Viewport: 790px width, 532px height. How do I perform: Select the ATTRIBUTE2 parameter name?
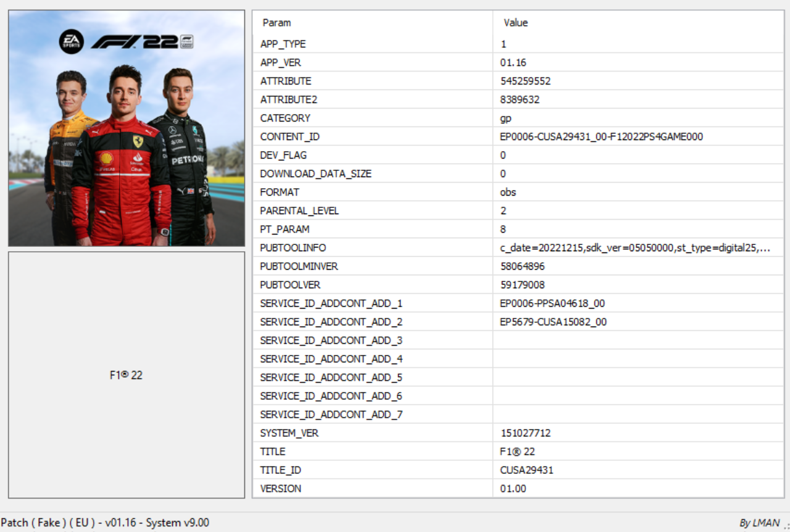click(x=288, y=99)
